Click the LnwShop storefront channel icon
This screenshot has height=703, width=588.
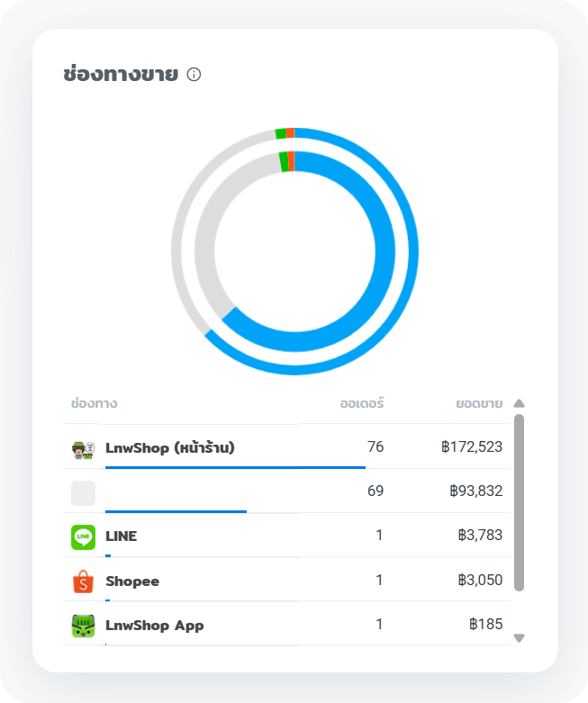point(84,449)
